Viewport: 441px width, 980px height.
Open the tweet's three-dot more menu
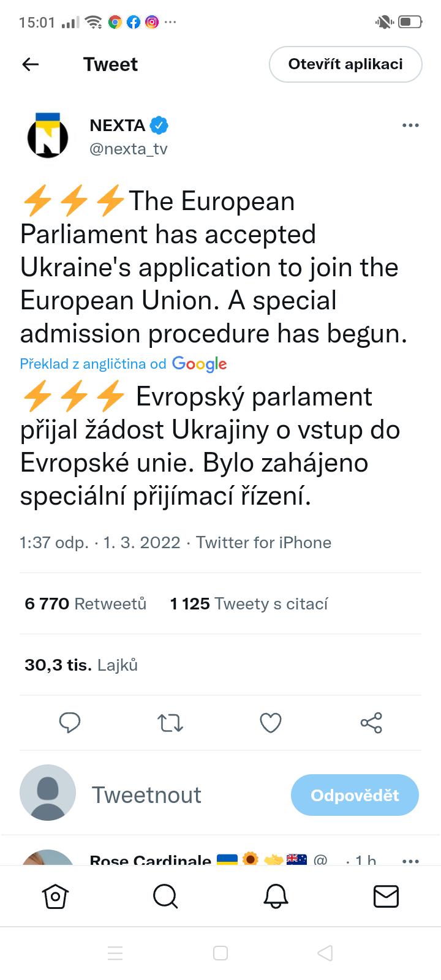point(410,126)
